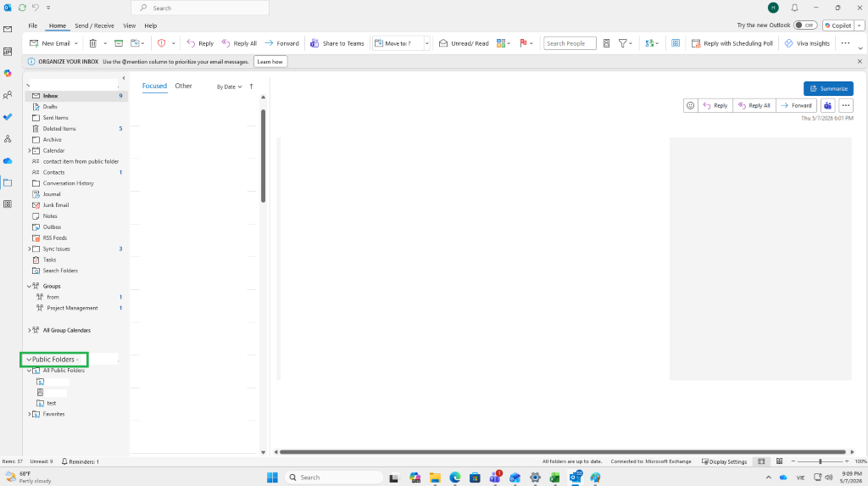Screen dimensions: 868x486
Task: Open the Mail view in left navigation bar
Action: pos(8,30)
